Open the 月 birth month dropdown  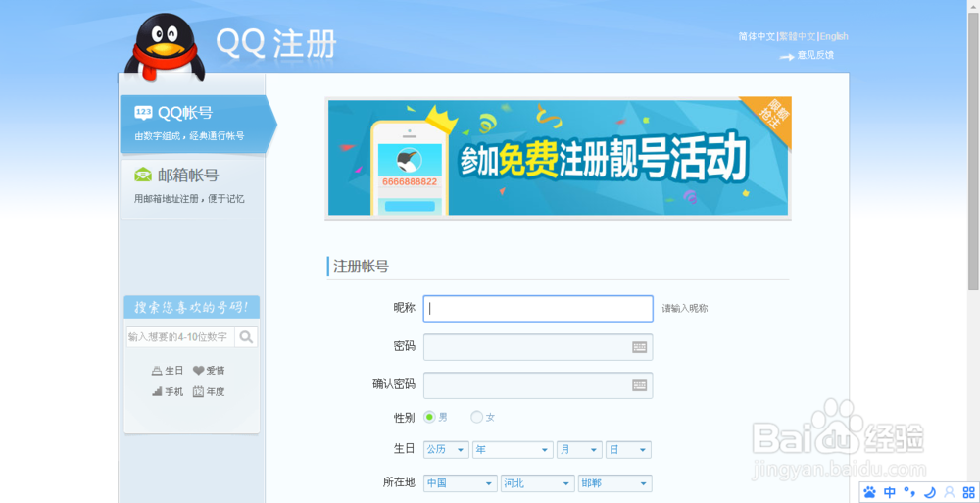point(579,450)
